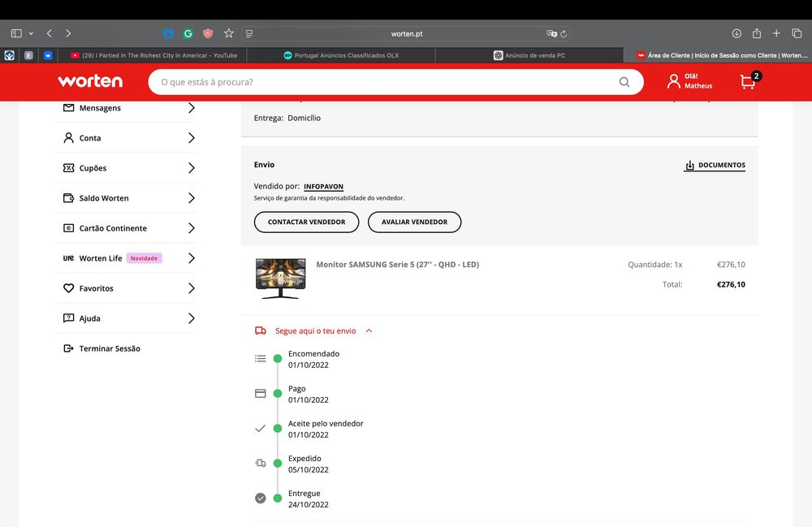Reload the page with the refresh icon
The image size is (812, 527).
tap(564, 33)
